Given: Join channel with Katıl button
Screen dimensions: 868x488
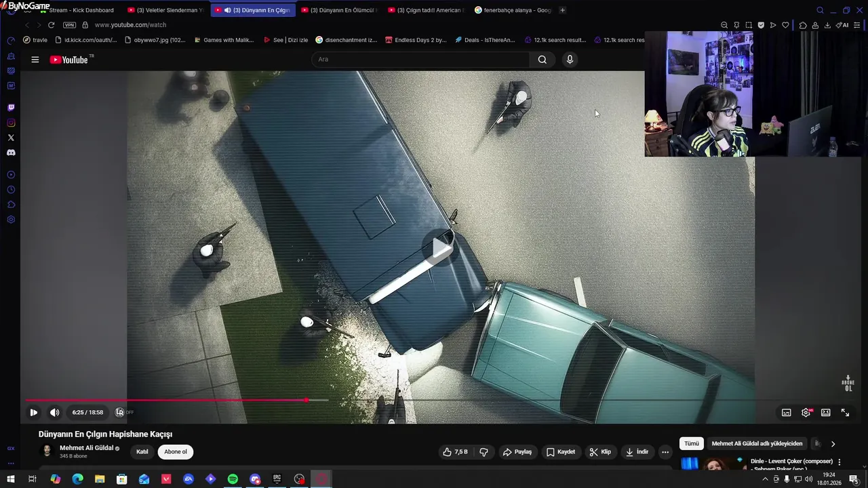Looking at the screenshot, I should pos(142,452).
